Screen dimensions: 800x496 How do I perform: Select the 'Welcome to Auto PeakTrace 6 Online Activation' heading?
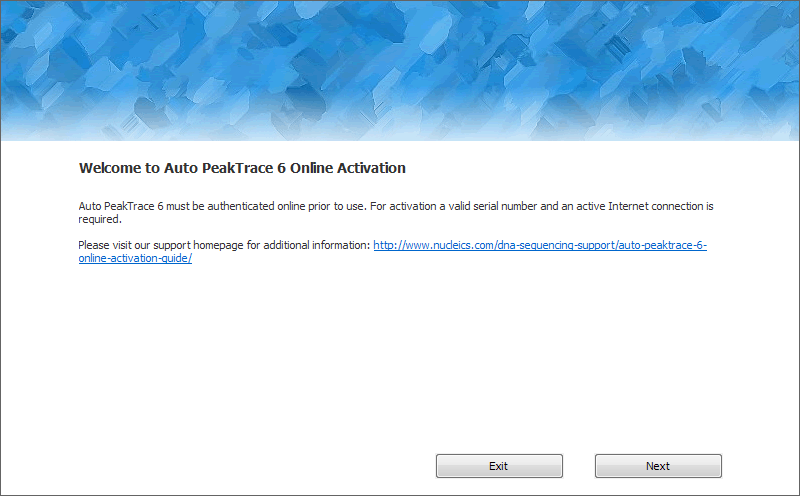tap(242, 168)
